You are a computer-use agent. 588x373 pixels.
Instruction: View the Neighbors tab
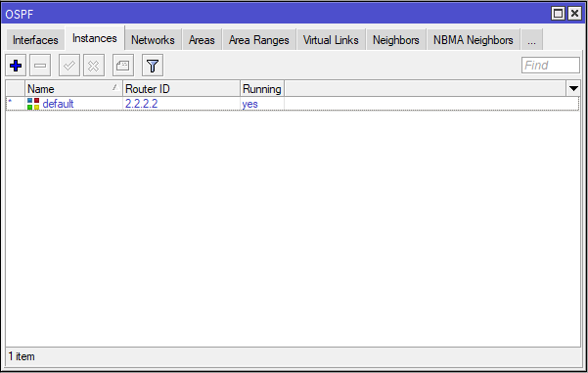pos(396,40)
